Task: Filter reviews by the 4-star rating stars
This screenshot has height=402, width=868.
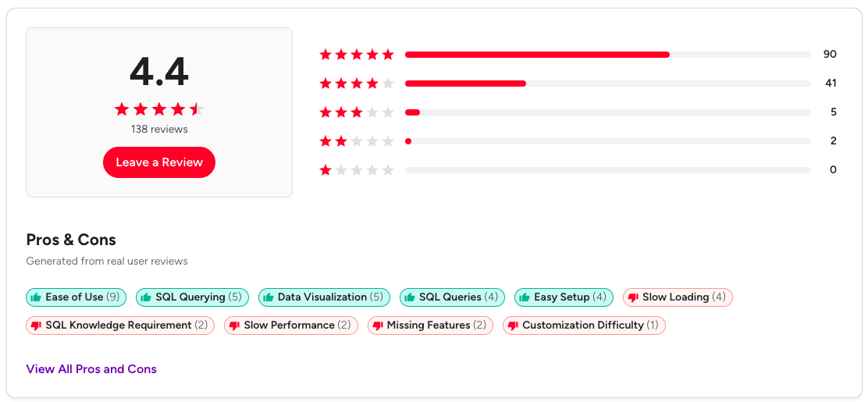Action: 357,84
